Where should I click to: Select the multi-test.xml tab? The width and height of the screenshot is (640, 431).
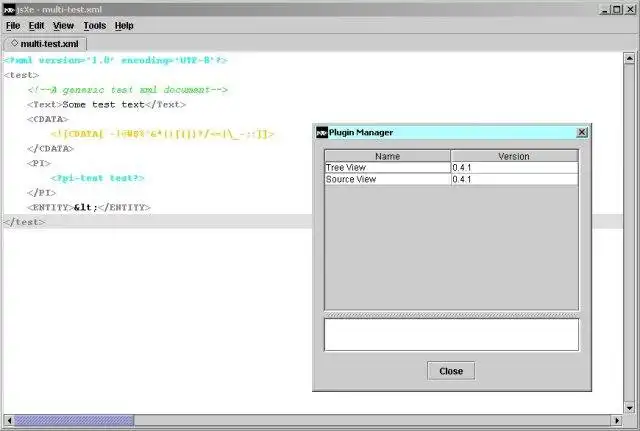coord(45,44)
